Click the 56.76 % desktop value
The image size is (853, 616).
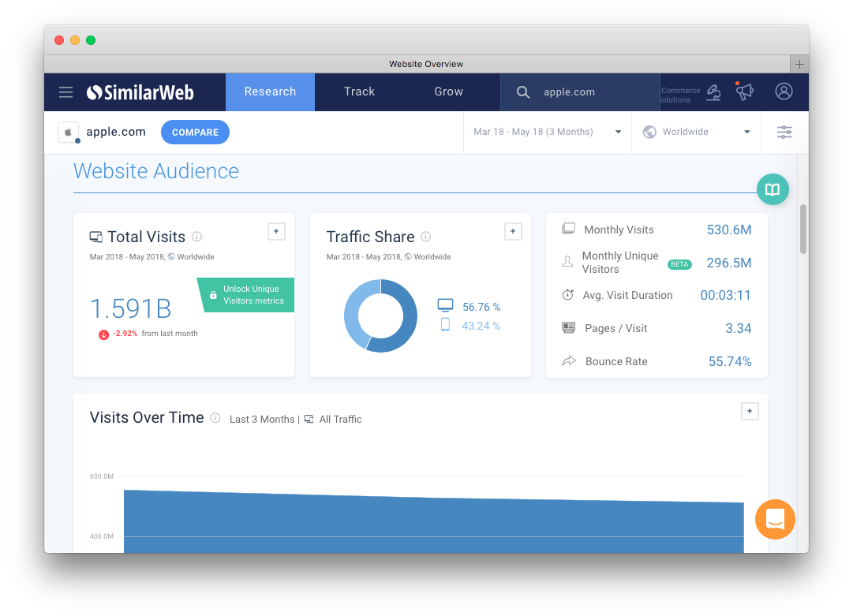pos(481,307)
